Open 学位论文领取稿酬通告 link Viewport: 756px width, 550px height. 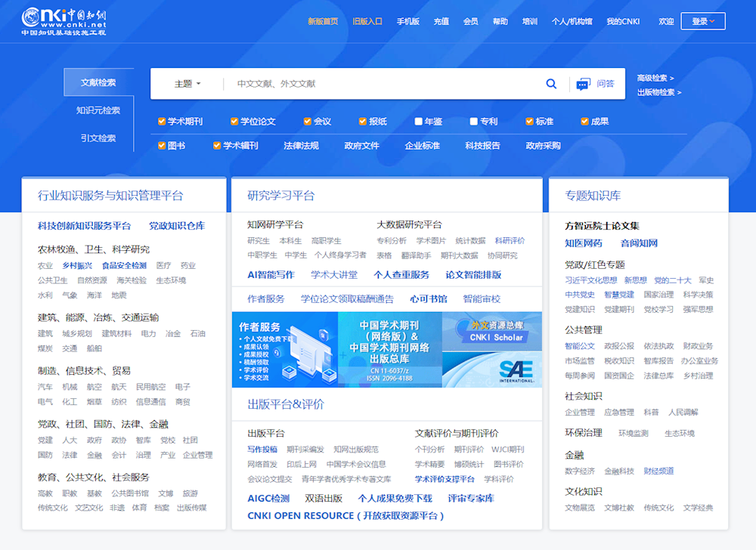coord(347,299)
